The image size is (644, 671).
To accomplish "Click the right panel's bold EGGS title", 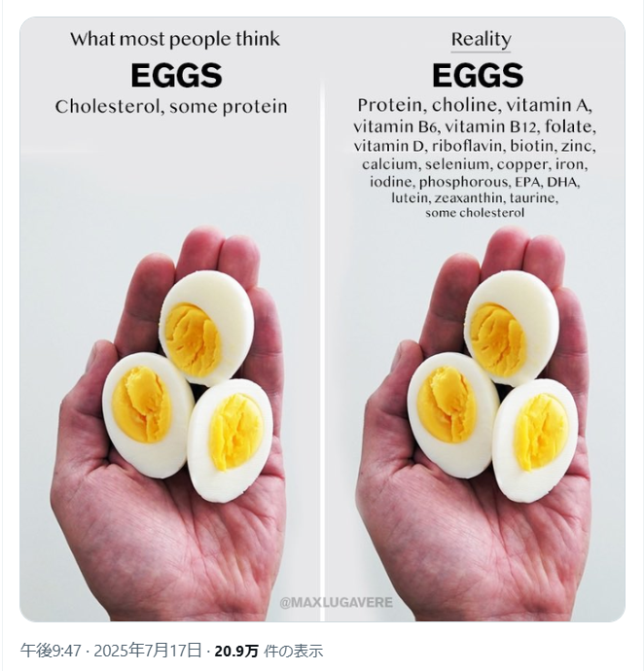I will (477, 76).
